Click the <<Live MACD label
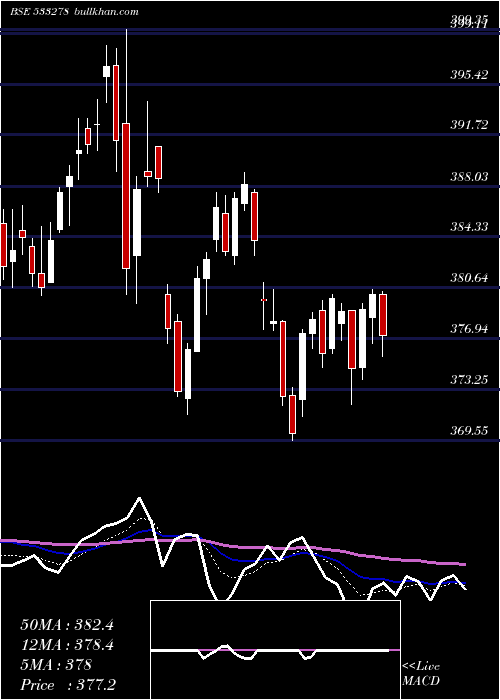This screenshot has width=500, height=700. (421, 674)
